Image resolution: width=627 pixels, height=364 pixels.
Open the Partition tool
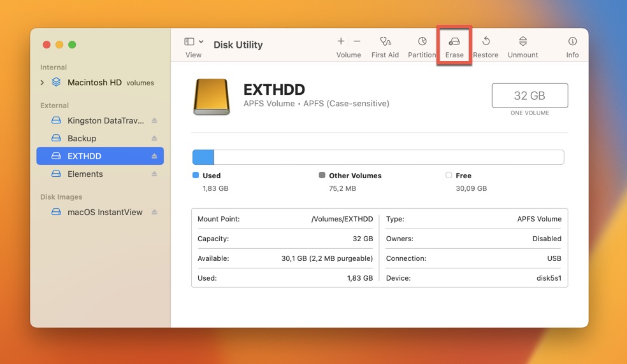(x=422, y=42)
